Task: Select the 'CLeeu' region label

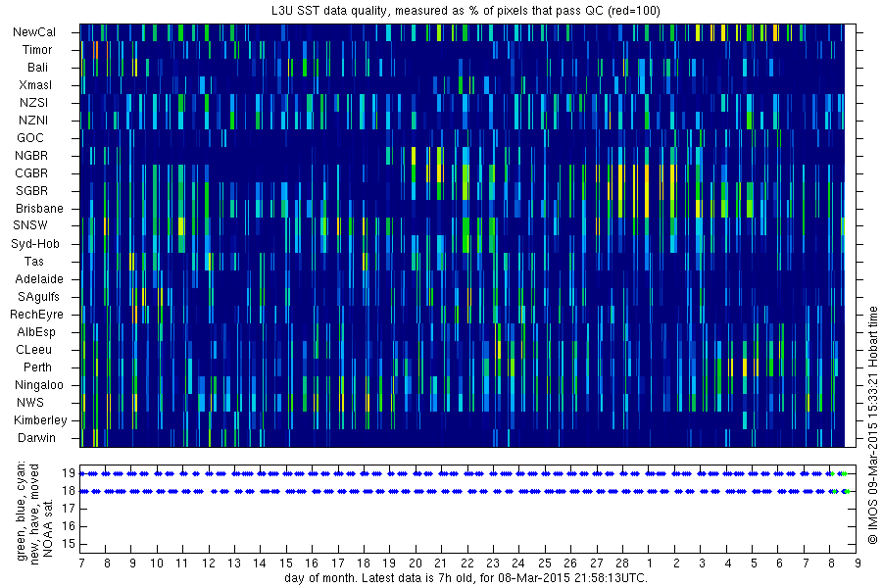Action: 33,350
